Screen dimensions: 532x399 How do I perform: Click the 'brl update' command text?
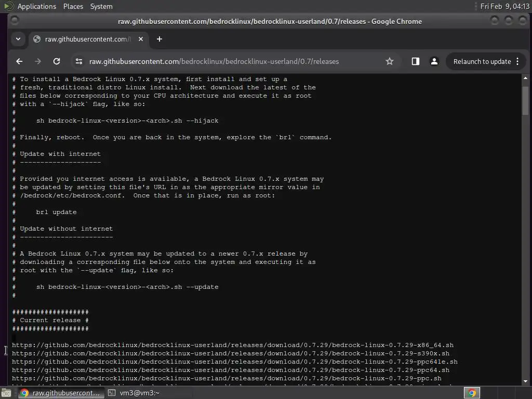[56, 212]
